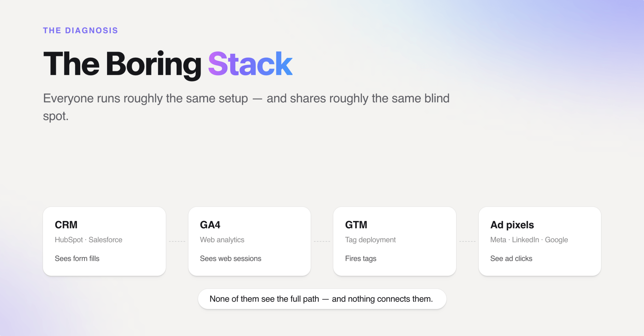Click dashed connector between CRM and GA4
Viewport: 644px width, 336px height.
[x=177, y=241]
